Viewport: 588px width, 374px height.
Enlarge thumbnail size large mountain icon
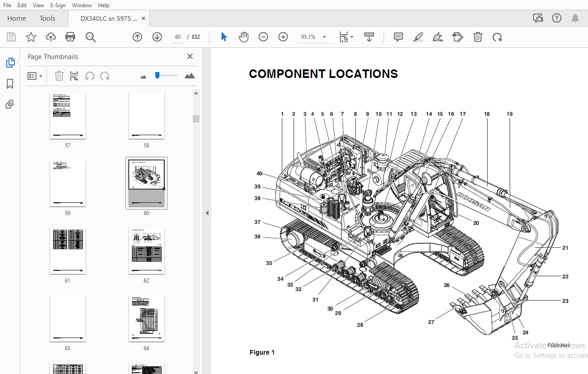tap(190, 76)
